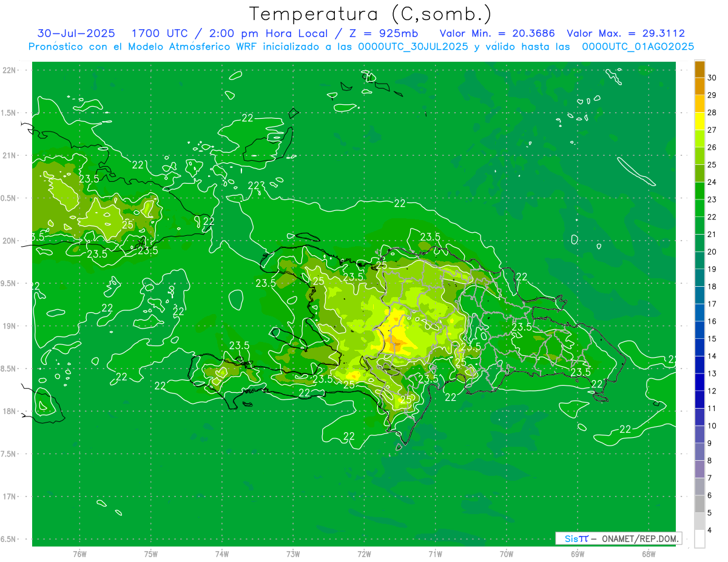Pick the white swatch at the colorbar bottom
Viewport: 728px width, 562px height.
[x=699, y=539]
